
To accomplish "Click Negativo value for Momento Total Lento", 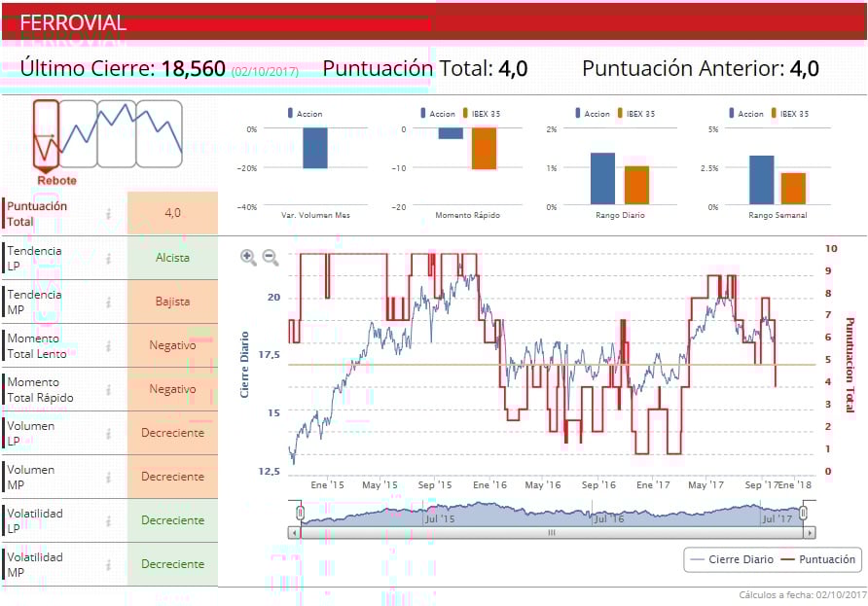I will tap(172, 345).
